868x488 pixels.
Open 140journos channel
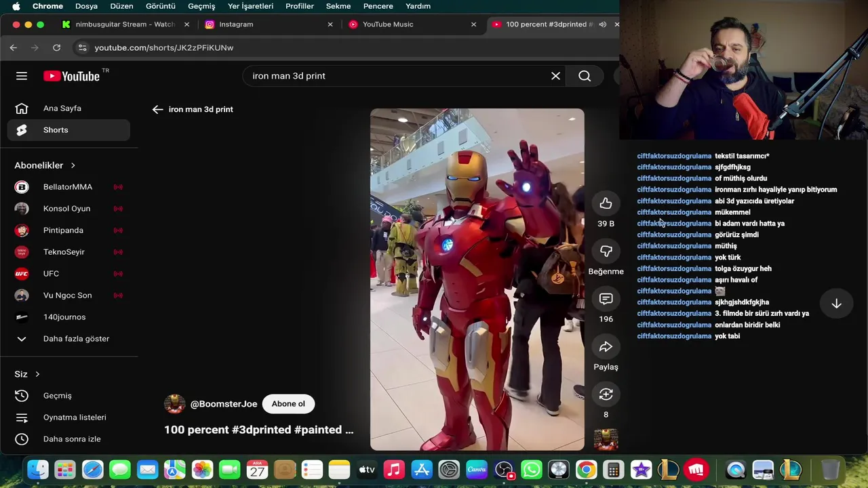[x=68, y=317]
